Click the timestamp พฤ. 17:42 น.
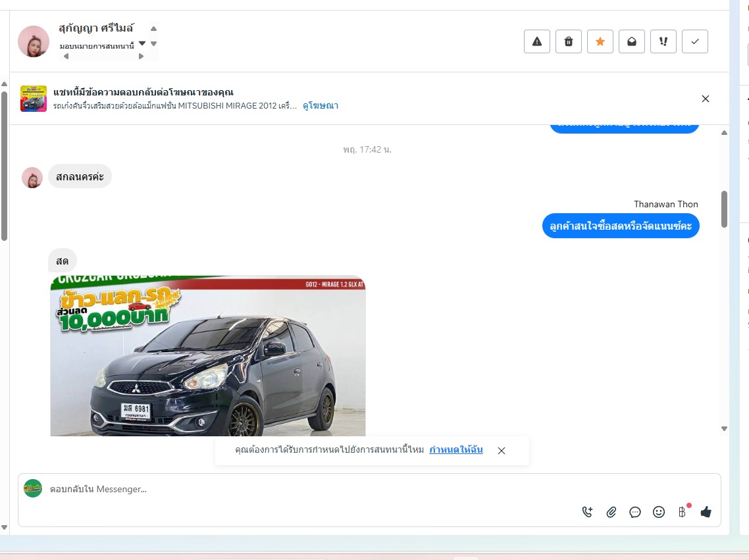 (367, 149)
